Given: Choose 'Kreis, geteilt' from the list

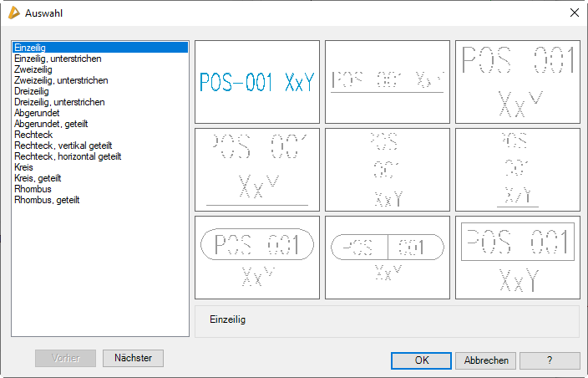Looking at the screenshot, I should click(x=38, y=178).
